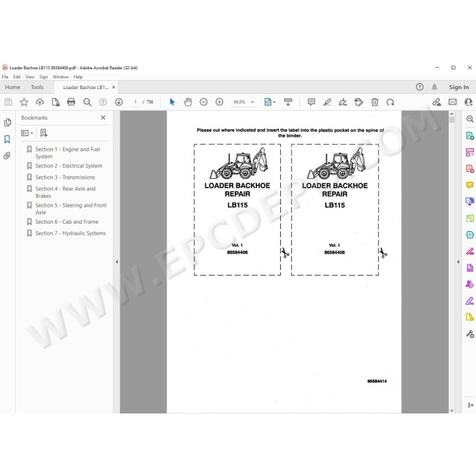Switch to the Tools tab
476x476 pixels.
click(x=37, y=87)
